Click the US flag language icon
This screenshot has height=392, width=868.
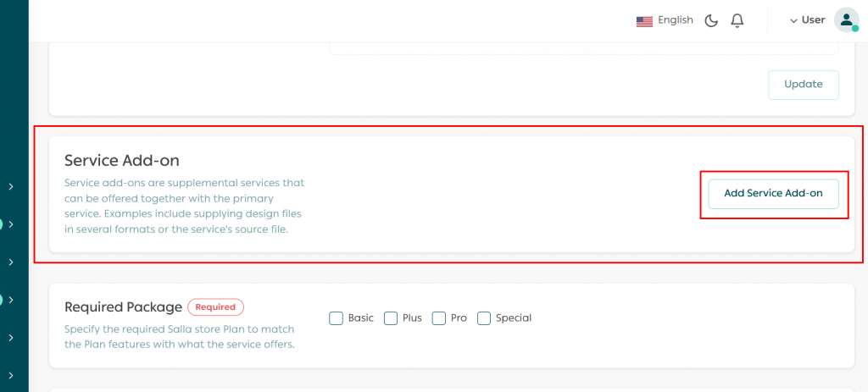(x=644, y=21)
